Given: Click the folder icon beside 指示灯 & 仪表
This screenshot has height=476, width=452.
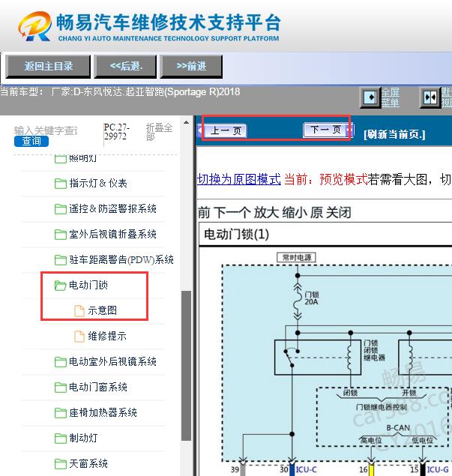Looking at the screenshot, I should pos(61,184).
